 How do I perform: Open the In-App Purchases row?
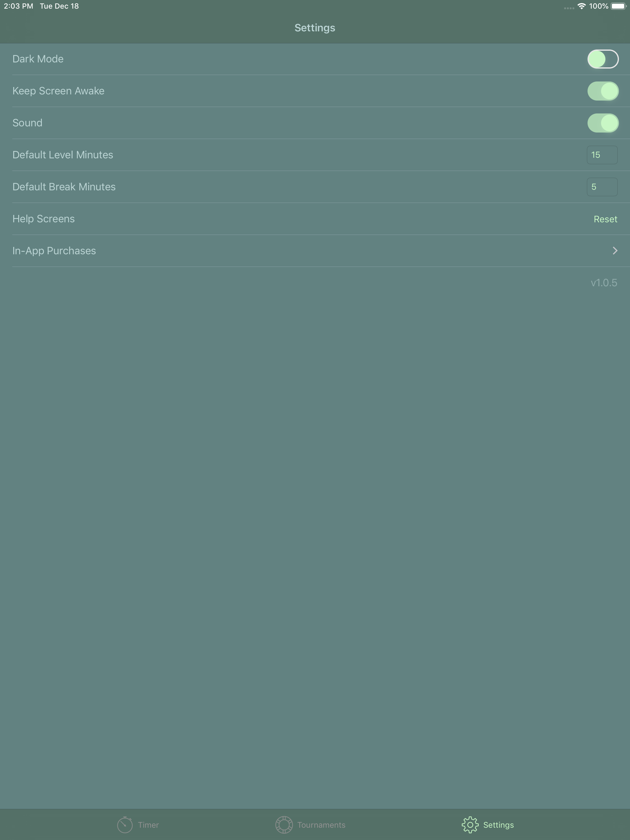[x=315, y=251]
